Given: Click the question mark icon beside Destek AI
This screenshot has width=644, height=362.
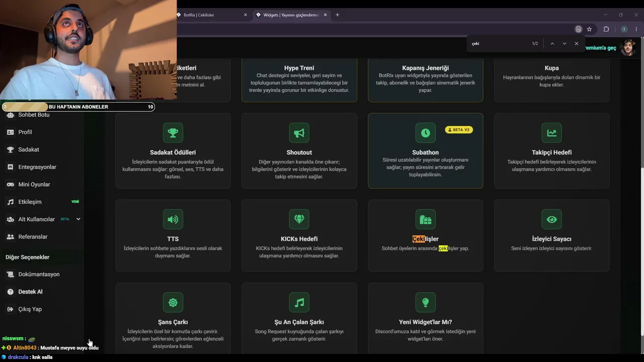Looking at the screenshot, I should pyautogui.click(x=10, y=292).
